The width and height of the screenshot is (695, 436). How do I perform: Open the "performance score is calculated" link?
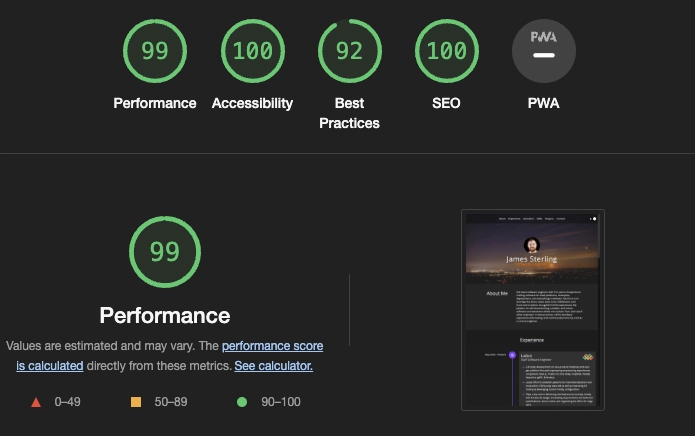(271, 346)
